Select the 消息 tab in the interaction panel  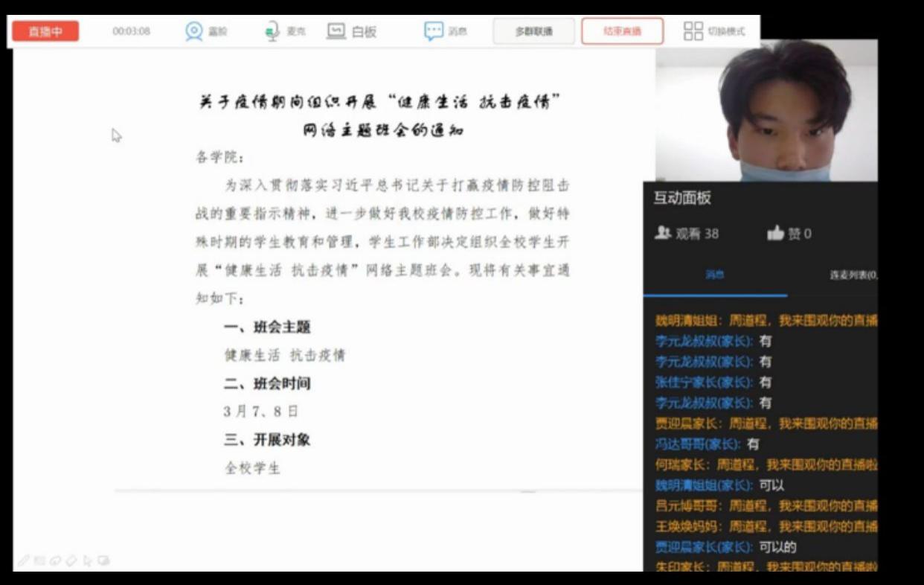point(714,275)
